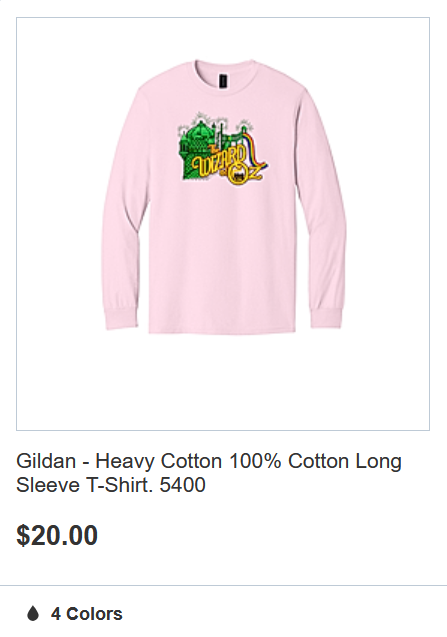Open the 4 Colors options label

(x=86, y=614)
